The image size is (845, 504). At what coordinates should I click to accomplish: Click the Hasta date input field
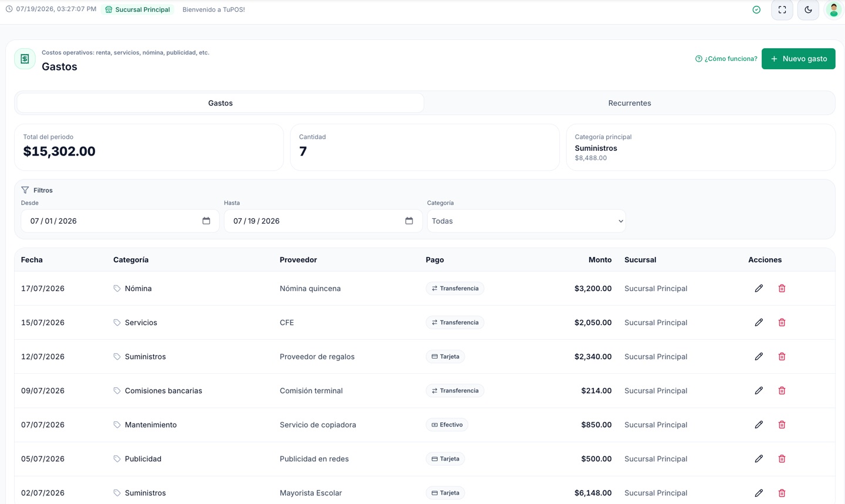click(323, 221)
